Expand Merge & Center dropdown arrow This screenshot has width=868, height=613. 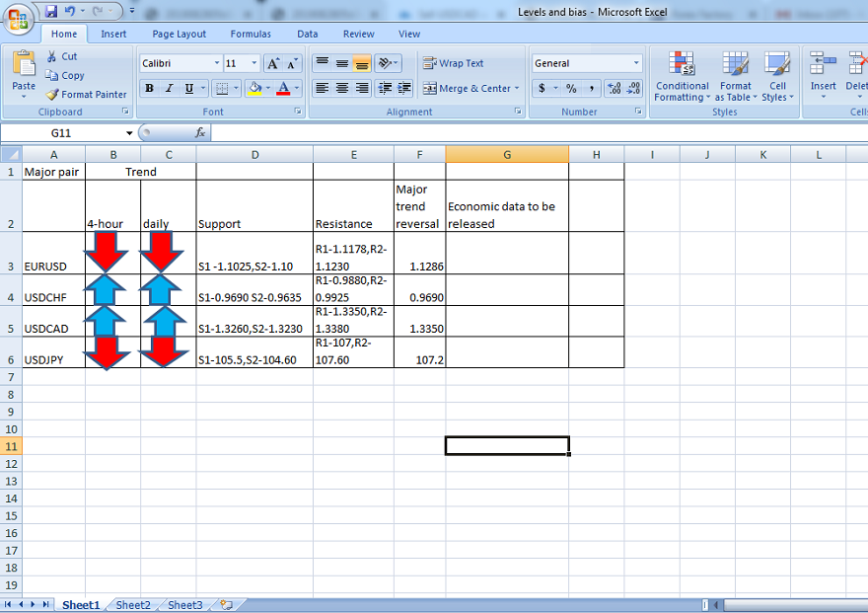[x=517, y=88]
